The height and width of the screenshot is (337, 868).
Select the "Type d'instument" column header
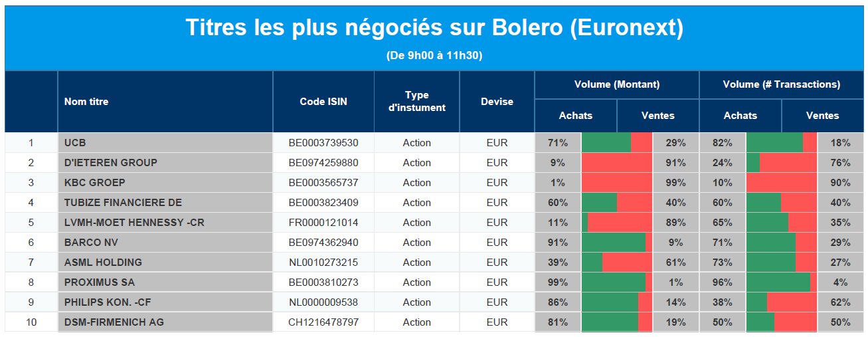416,102
